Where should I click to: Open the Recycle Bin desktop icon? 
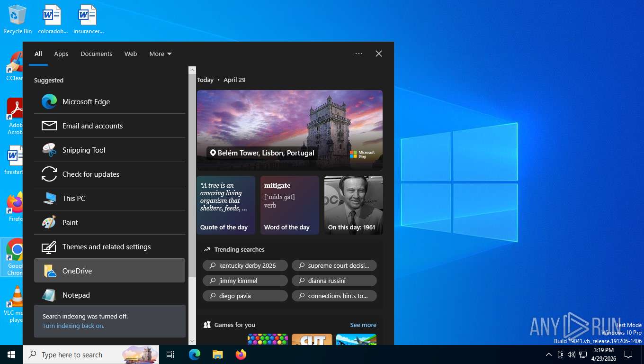18,19
